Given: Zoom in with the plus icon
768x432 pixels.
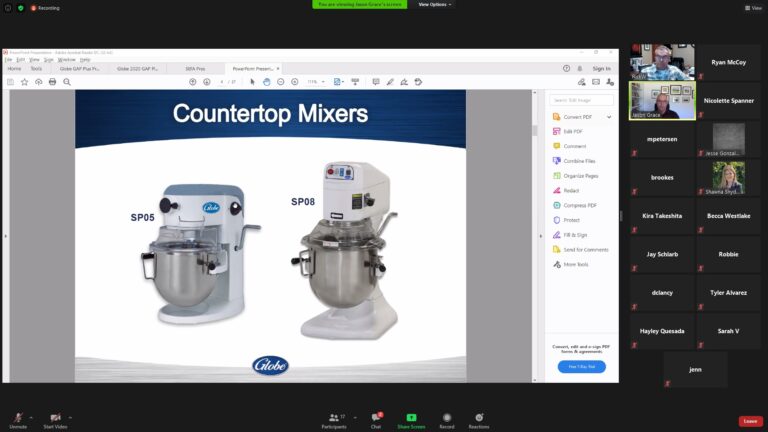Looking at the screenshot, I should [x=294, y=82].
